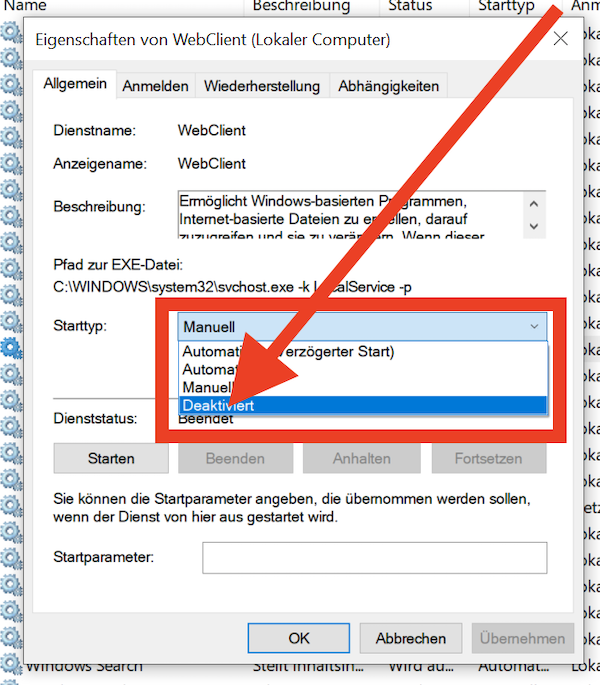Click the Anhalten button
The image size is (600, 685).
362,458
